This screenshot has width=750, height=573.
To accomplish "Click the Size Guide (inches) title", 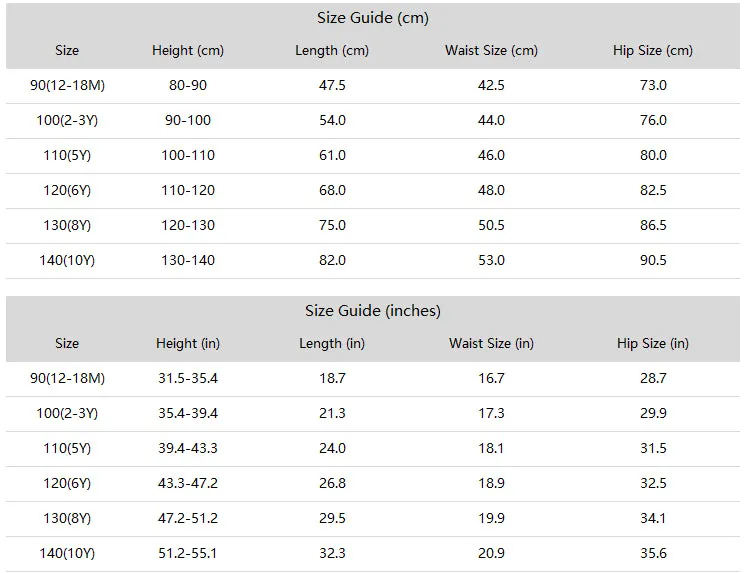I will [373, 311].
